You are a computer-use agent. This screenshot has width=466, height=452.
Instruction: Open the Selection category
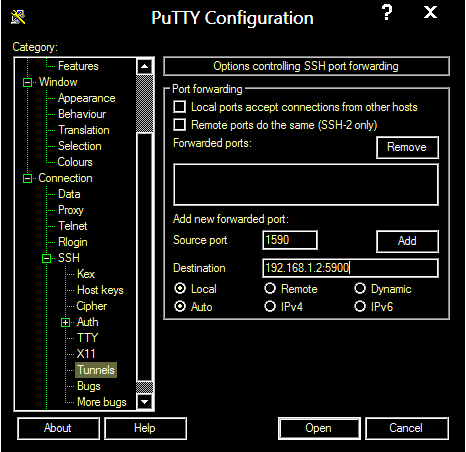tap(80, 146)
